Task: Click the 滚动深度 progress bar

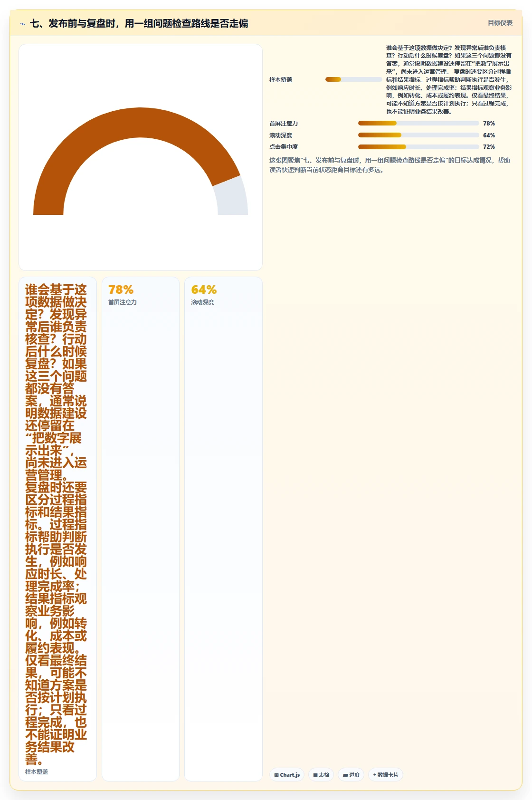Action: point(418,135)
